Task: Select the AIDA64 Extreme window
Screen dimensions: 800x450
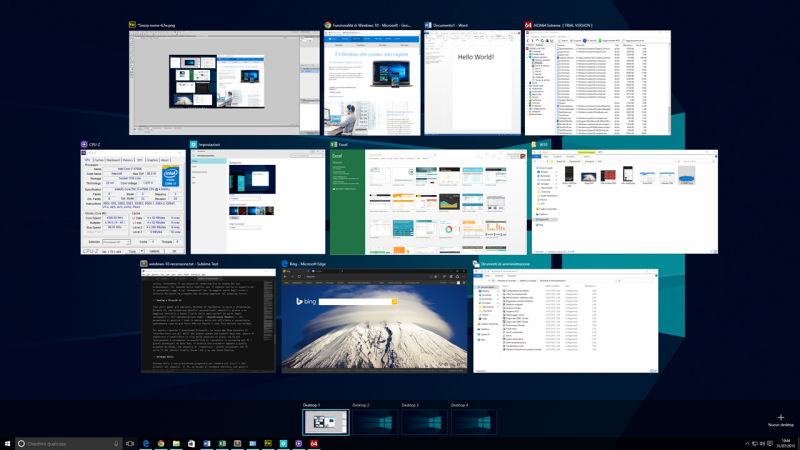Action: 598,83
